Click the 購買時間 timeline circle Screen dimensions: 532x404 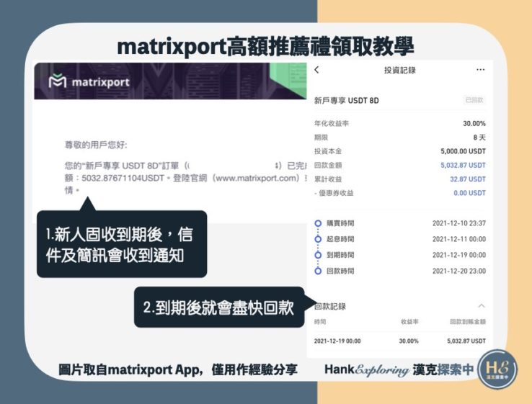318,223
